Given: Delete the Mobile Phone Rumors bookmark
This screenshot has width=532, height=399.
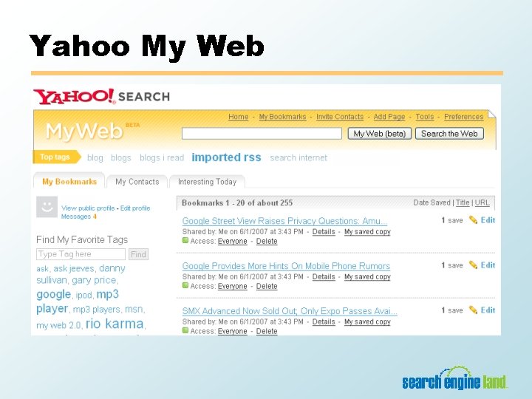Looking at the screenshot, I should (x=267, y=286).
